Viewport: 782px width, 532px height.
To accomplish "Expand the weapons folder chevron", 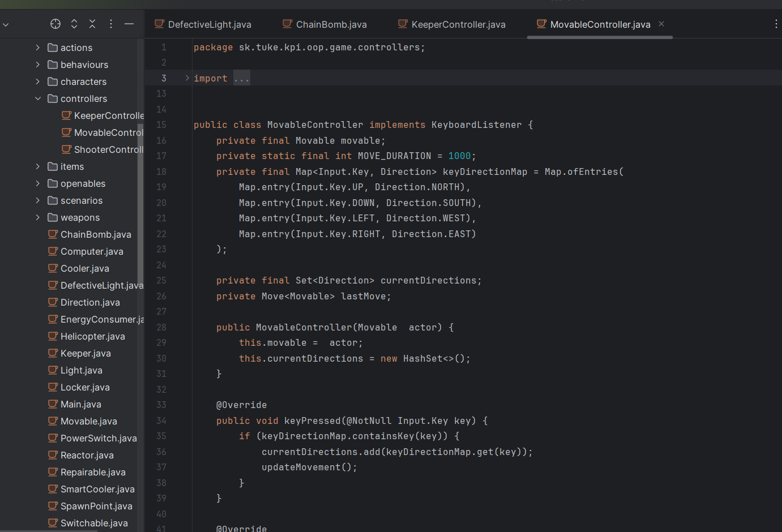I will [38, 217].
